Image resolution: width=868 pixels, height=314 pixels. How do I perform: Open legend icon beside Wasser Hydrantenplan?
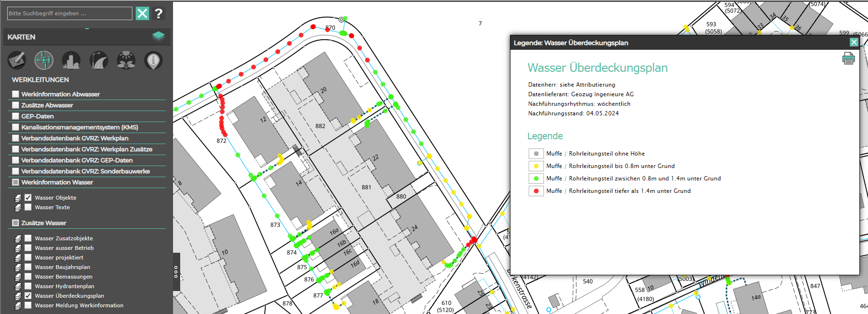[18, 286]
